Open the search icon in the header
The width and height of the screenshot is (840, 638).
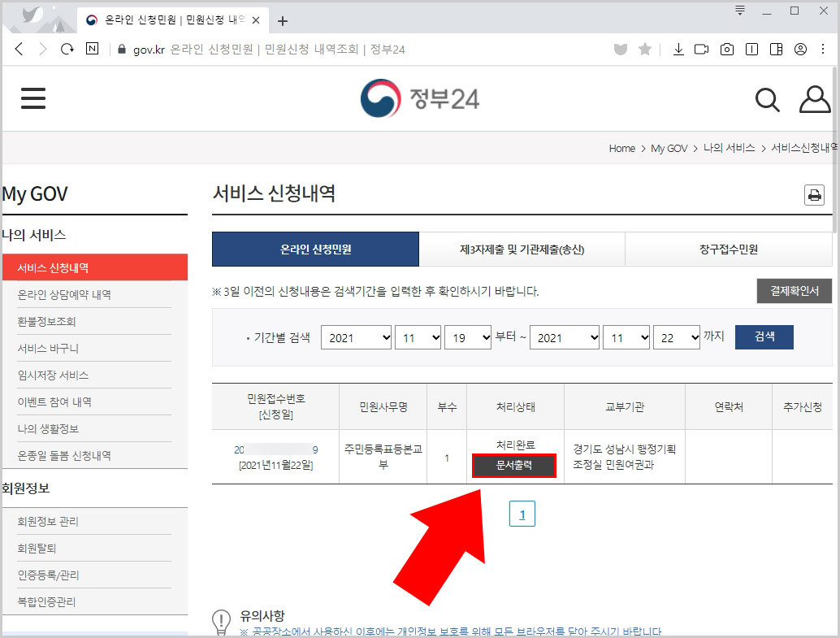click(x=767, y=99)
